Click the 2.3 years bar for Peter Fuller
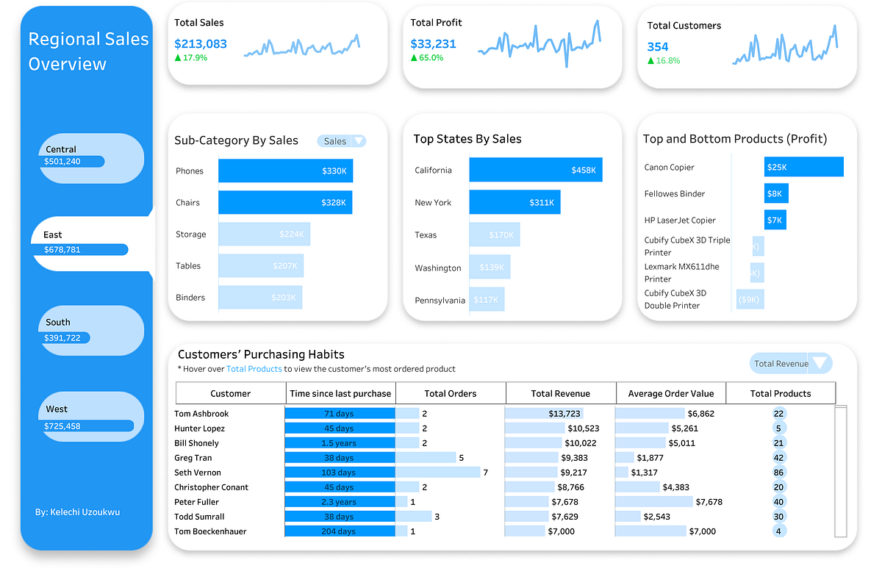The image size is (882, 588). point(340,501)
